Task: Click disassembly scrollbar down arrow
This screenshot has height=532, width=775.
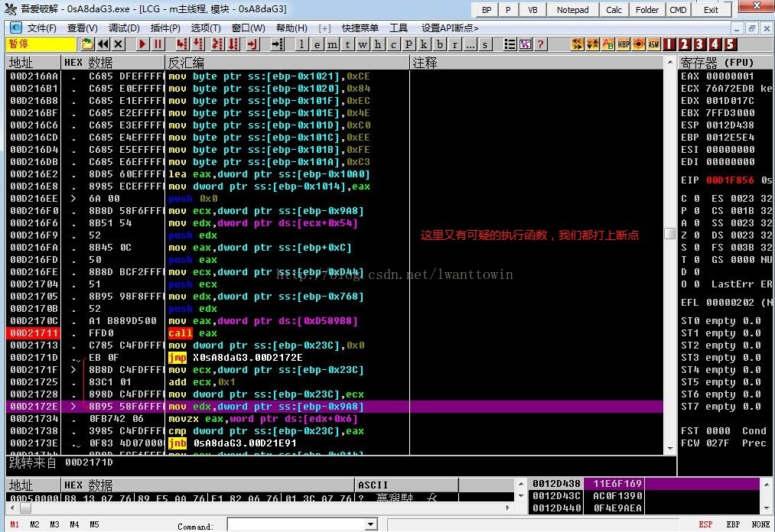Action: 669,449
